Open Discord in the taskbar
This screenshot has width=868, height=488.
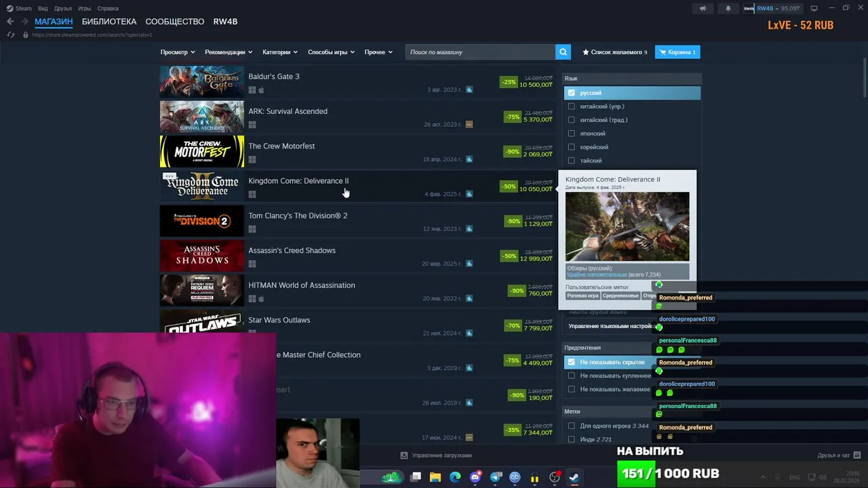click(x=475, y=477)
